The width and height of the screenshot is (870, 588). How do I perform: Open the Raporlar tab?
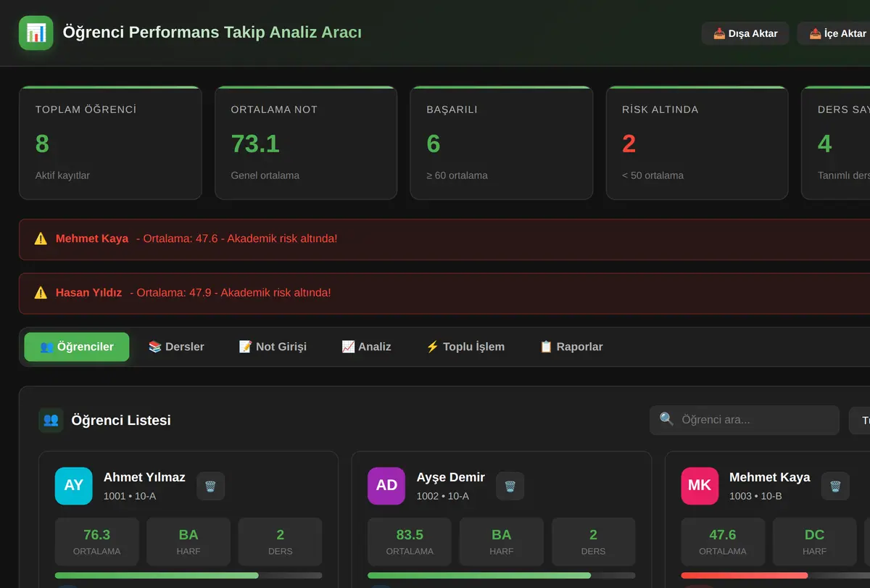point(571,347)
